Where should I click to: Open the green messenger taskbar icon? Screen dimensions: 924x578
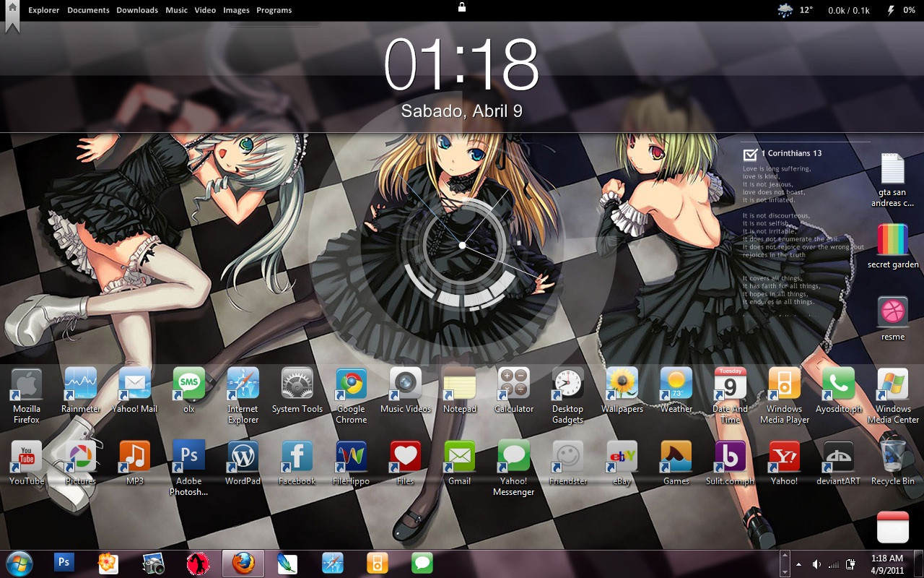422,563
